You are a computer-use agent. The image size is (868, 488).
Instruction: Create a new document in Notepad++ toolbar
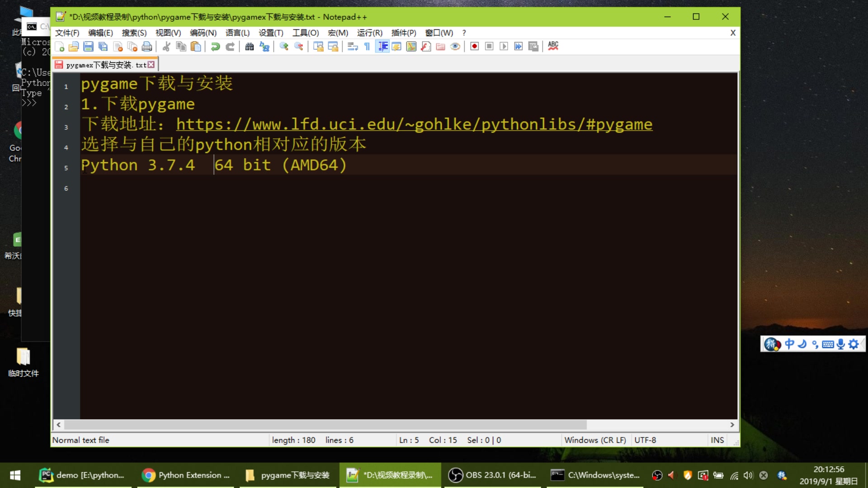tap(59, 47)
